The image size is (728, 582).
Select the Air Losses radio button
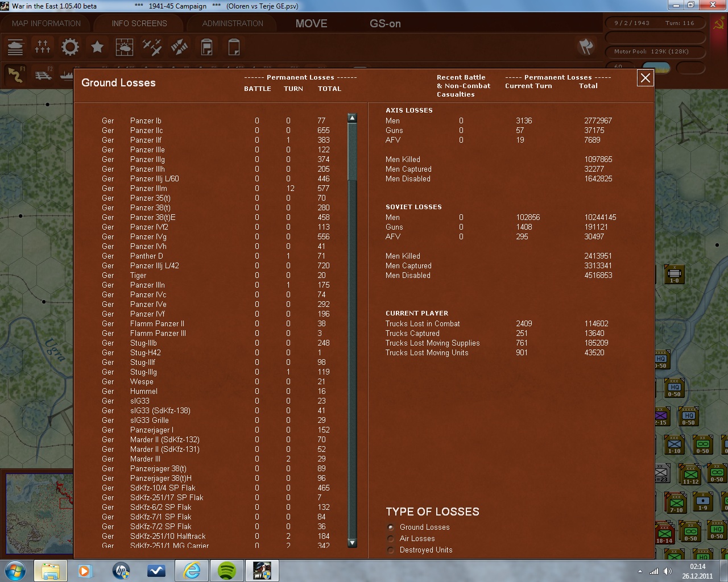click(391, 539)
